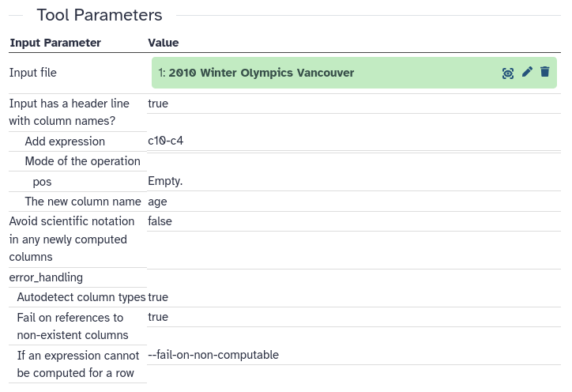Open the 2010 Winter Olympics Vancouver dataset
The image size is (572, 392).
pyautogui.click(x=261, y=73)
